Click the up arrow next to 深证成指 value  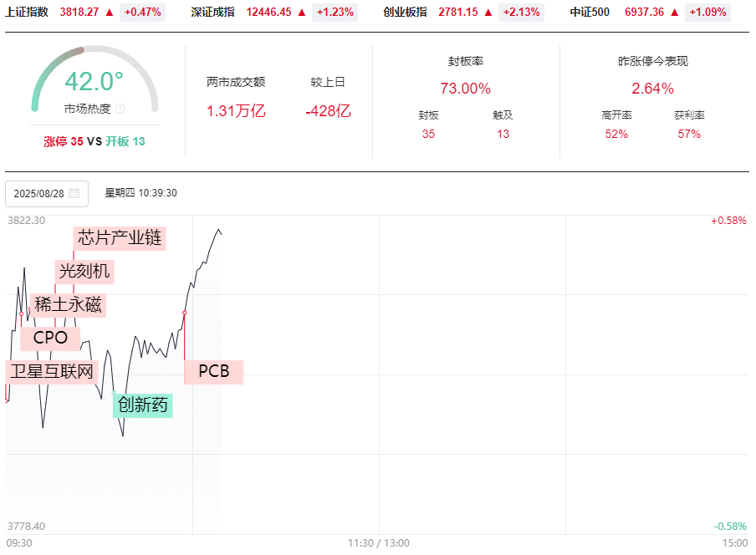click(x=302, y=13)
